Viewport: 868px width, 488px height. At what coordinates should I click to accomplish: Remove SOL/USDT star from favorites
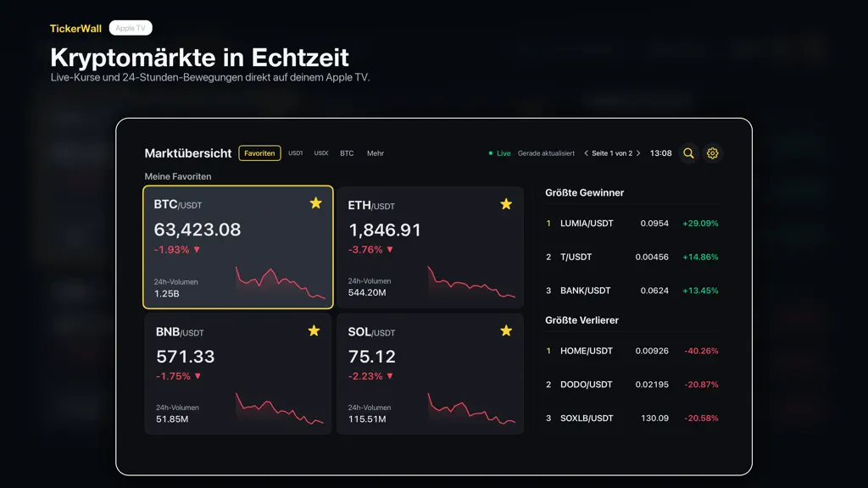[506, 331]
